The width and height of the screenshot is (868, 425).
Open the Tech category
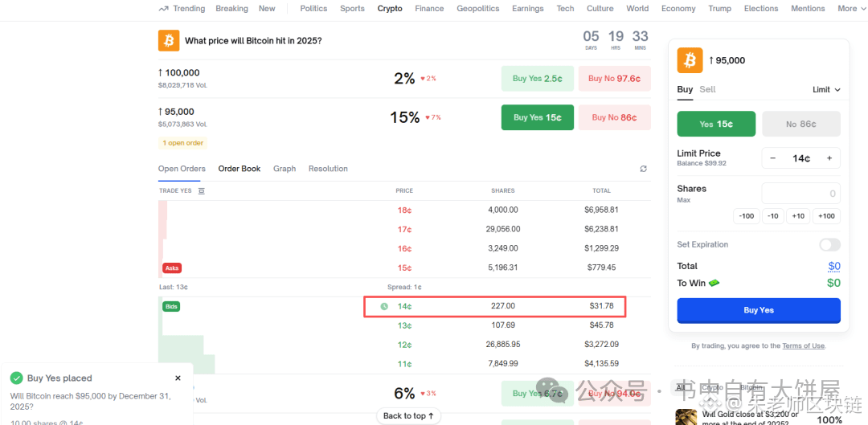[x=565, y=8]
